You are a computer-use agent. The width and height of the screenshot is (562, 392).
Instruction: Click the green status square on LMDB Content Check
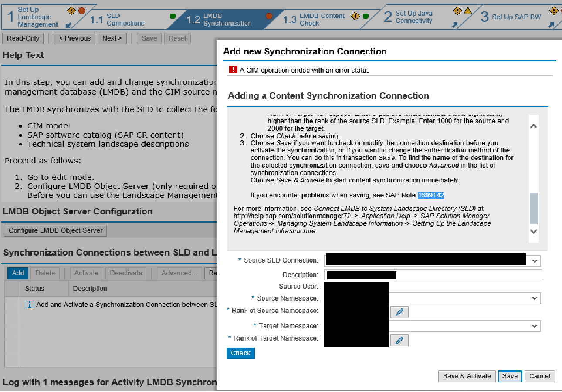pos(366,16)
